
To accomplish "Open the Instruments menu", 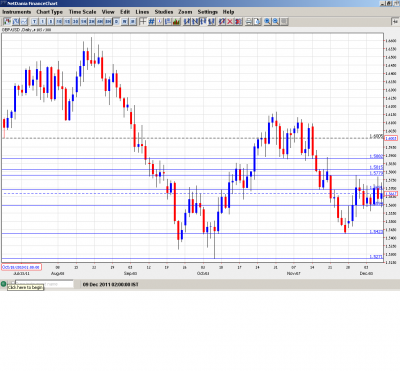I will (17, 12).
